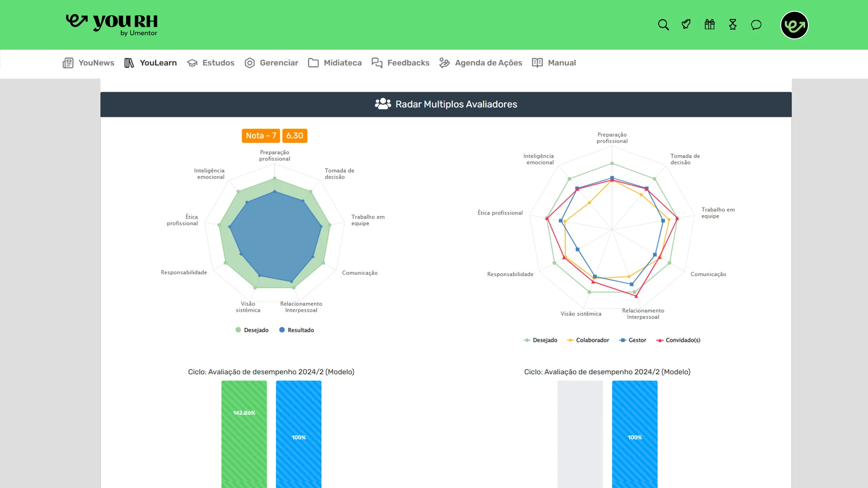Open the gift box icon
This screenshot has height=488, width=868.
(710, 24)
